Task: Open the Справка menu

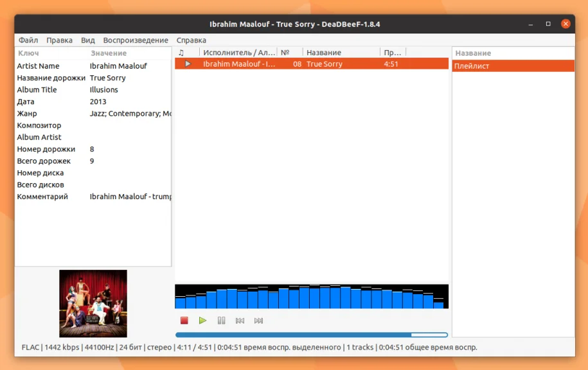Action: coord(192,40)
